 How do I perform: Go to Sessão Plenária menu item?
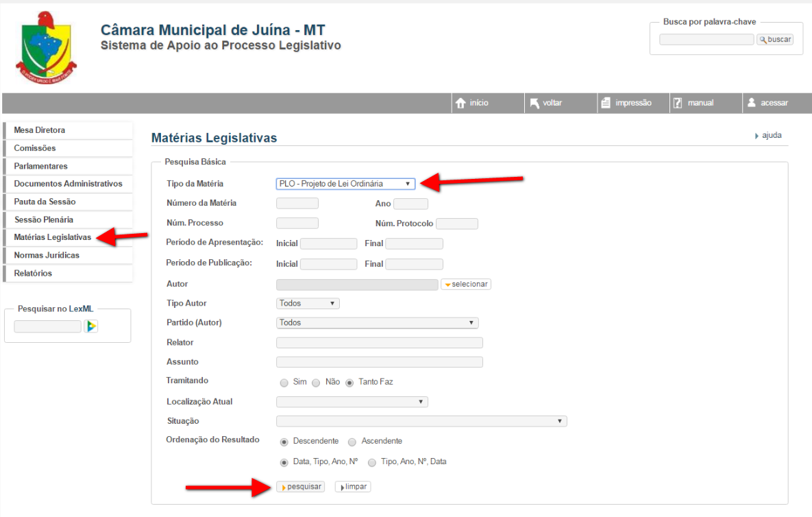click(43, 219)
